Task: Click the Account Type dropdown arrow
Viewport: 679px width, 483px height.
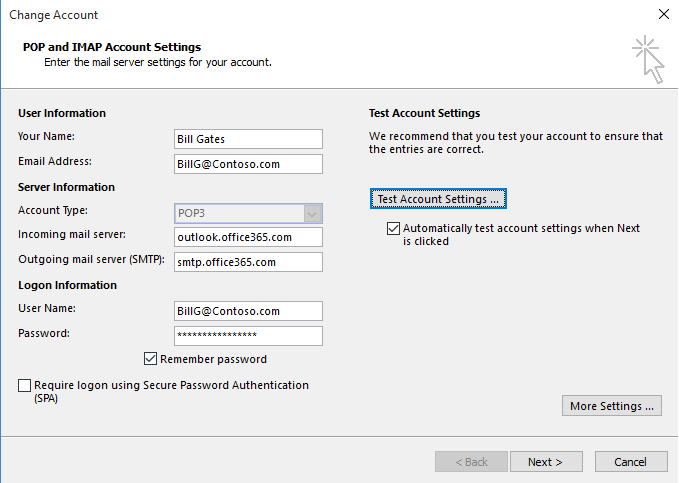Action: 313,212
